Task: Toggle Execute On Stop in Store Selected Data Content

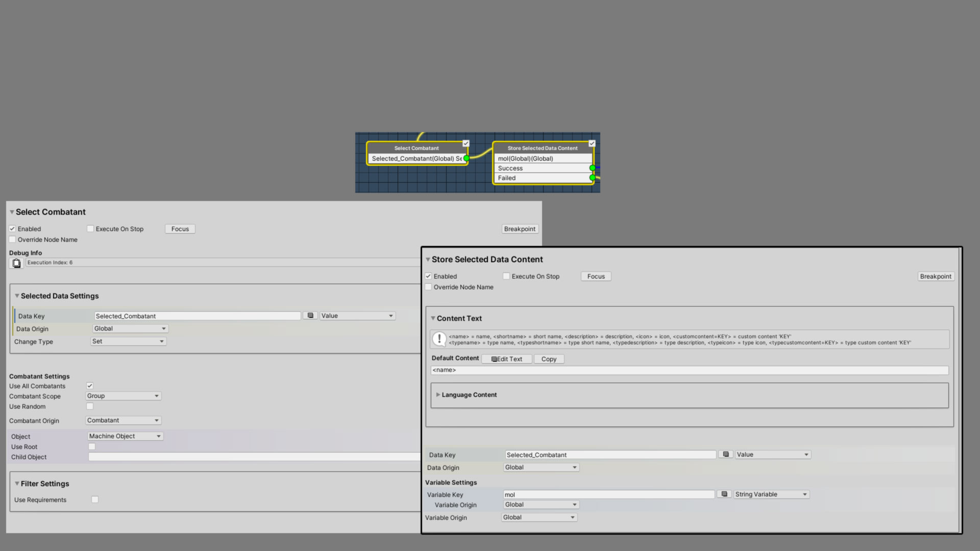Action: coord(506,277)
